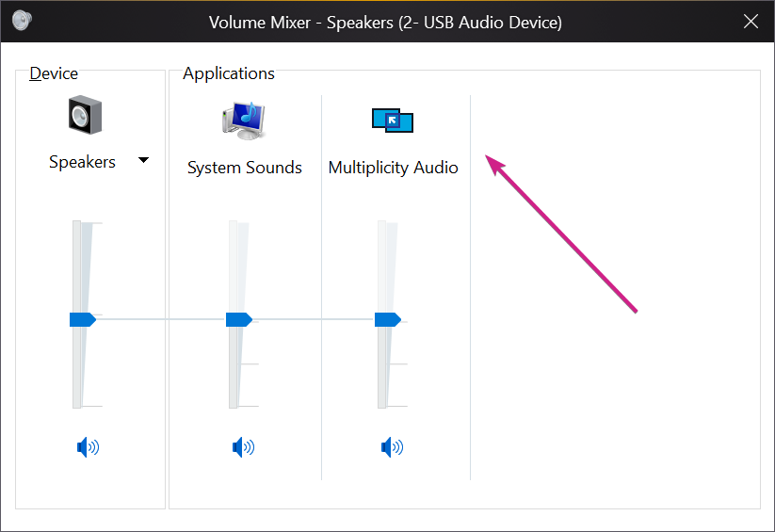The width and height of the screenshot is (775, 532).
Task: Click the Multiplicity Audio volume slider handle
Action: (x=387, y=320)
